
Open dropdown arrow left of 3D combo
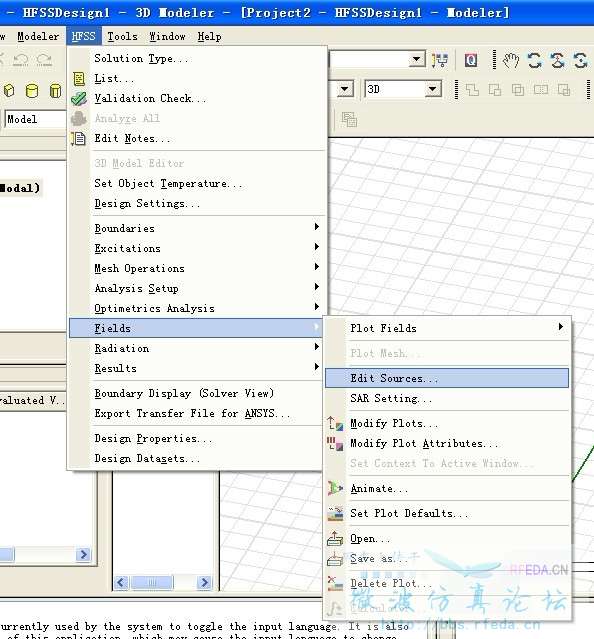click(x=345, y=89)
